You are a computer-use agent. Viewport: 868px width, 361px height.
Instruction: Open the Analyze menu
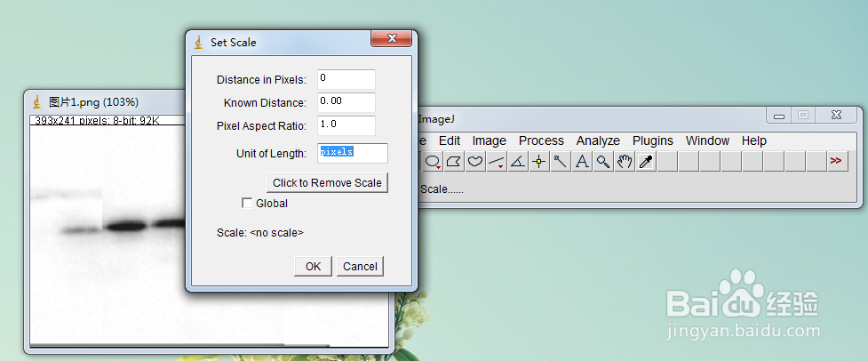coord(598,140)
